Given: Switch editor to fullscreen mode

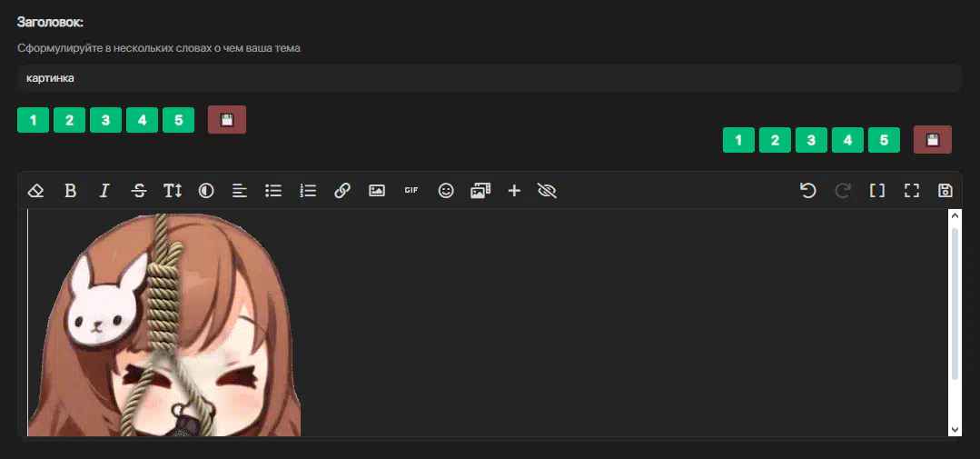Looking at the screenshot, I should pyautogui.click(x=912, y=191).
